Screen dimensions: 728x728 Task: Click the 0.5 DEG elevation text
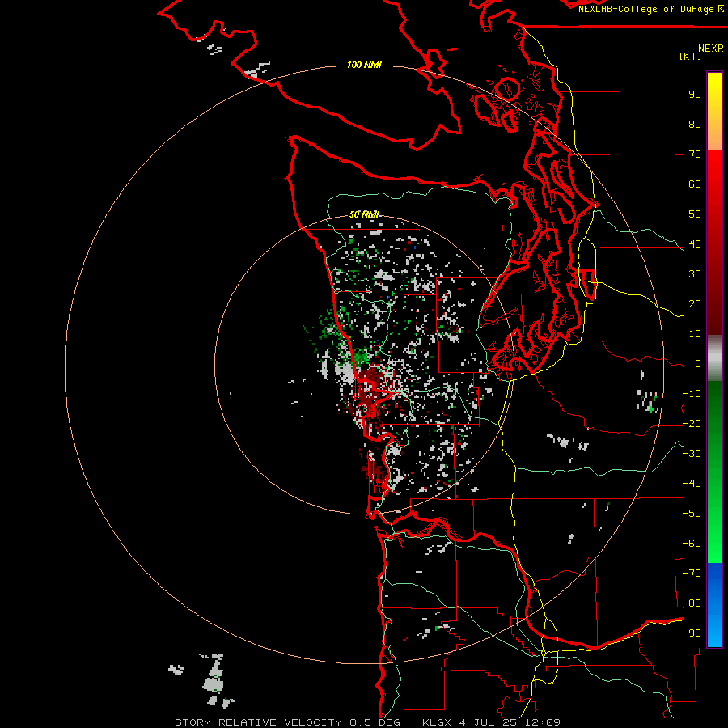click(375, 722)
